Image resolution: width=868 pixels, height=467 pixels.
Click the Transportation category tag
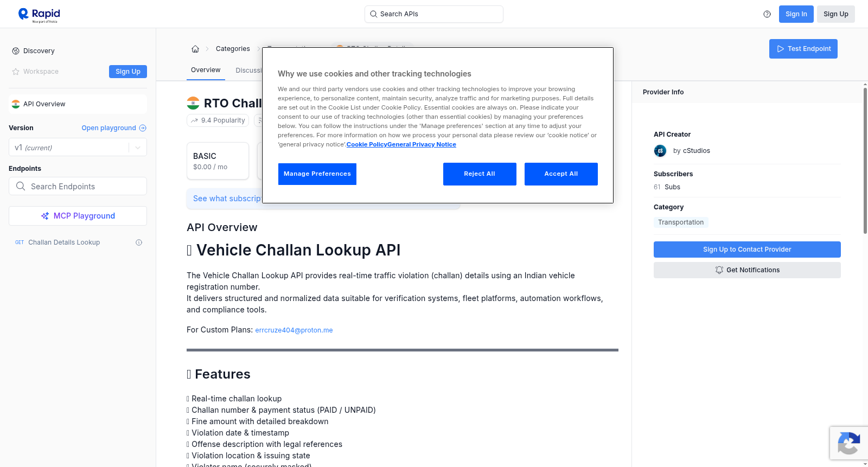[x=681, y=222]
